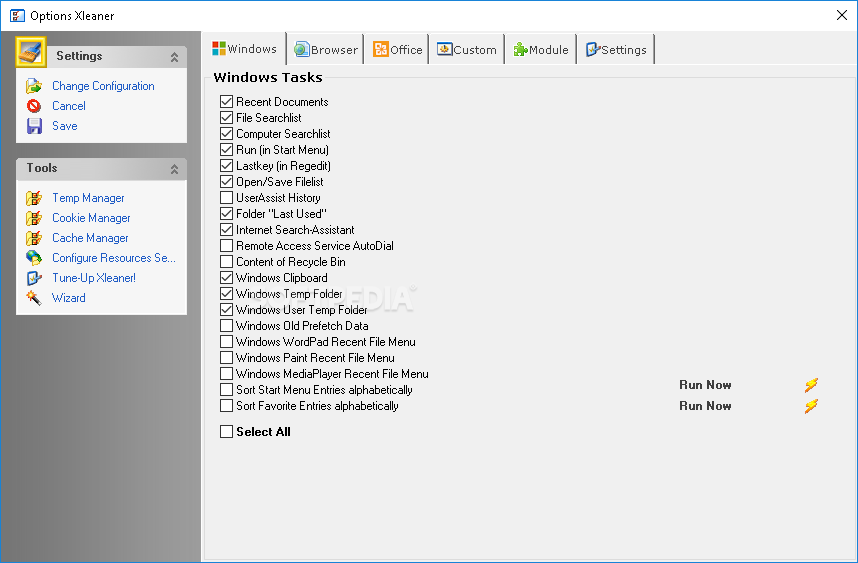Click the Cookie Manager icon
The width and height of the screenshot is (858, 563).
(x=34, y=218)
